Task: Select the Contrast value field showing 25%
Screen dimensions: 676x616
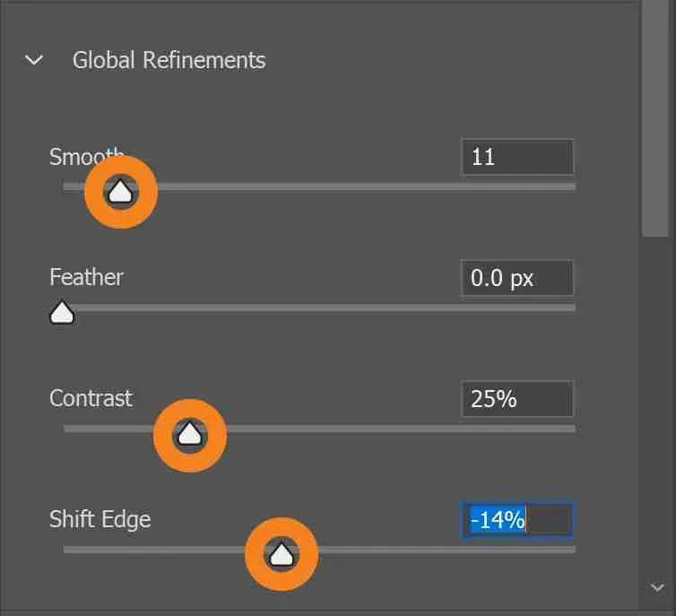Action: 516,399
